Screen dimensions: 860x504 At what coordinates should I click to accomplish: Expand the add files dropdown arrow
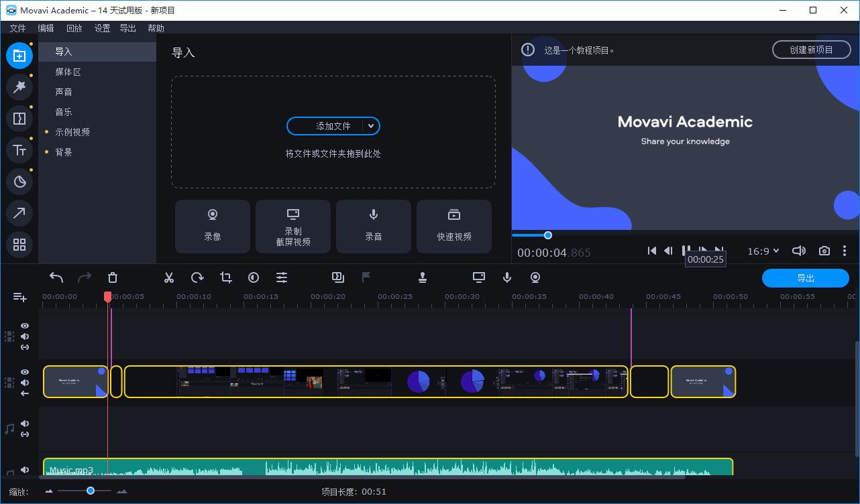click(x=371, y=126)
